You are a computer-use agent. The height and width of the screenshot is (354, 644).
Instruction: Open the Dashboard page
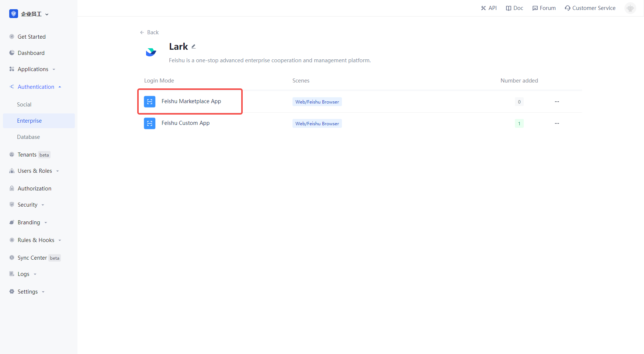(31, 53)
